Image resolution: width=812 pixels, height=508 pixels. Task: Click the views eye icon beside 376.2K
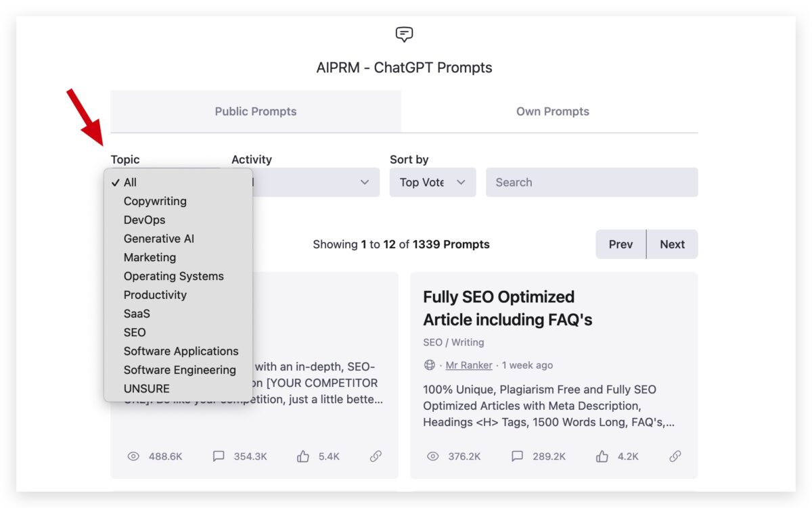pyautogui.click(x=432, y=457)
